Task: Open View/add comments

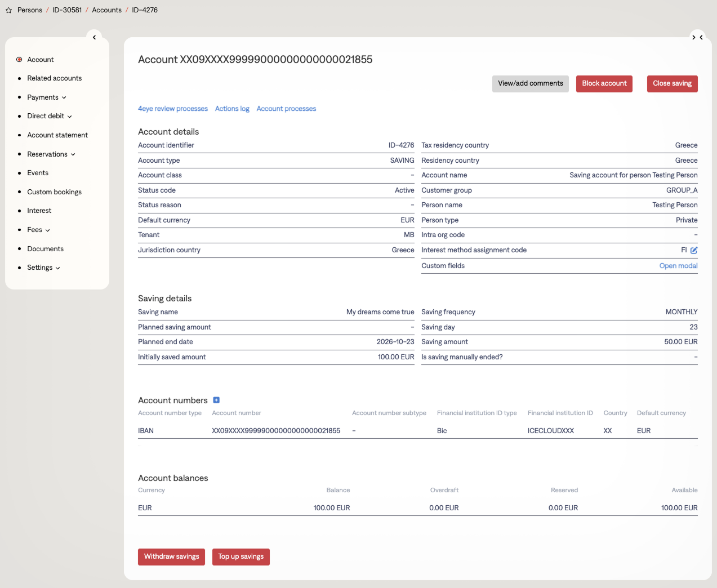Action: [530, 83]
